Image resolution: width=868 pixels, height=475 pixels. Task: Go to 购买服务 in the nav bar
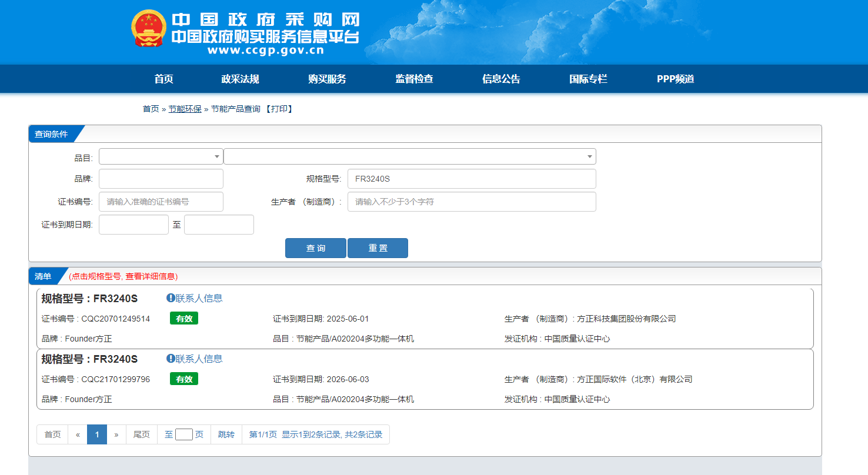327,79
